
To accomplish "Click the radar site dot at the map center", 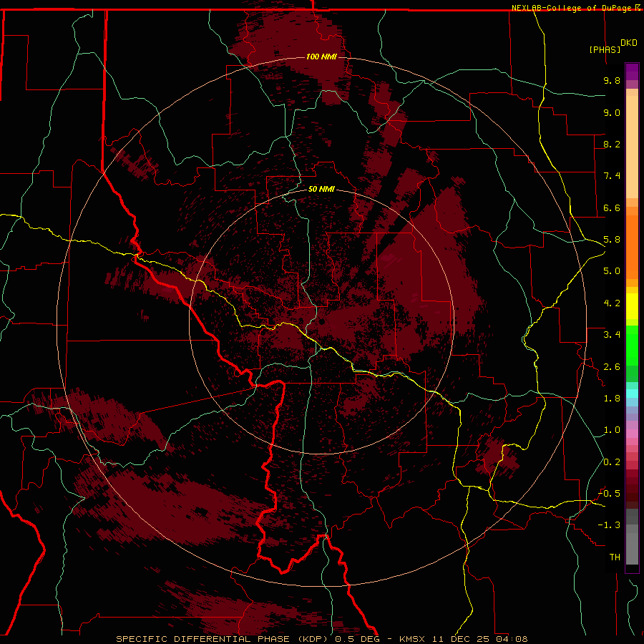I will [321, 321].
